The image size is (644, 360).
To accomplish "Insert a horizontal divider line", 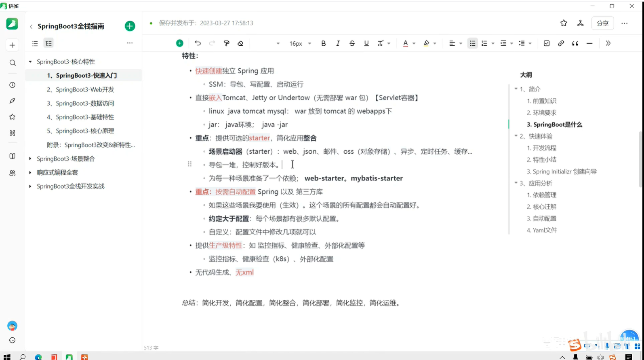I will coord(589,43).
